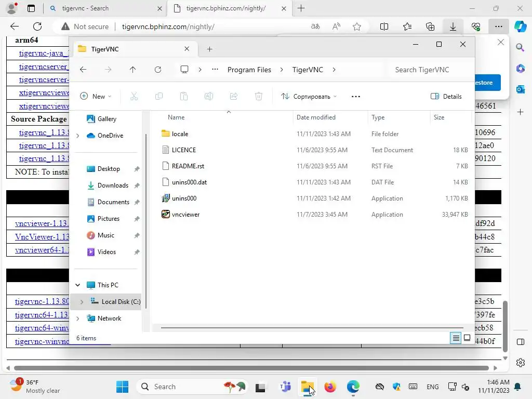Select the tigervnc.bphinz.com/nightly browser tab
The image size is (532, 399).
(x=229, y=8)
